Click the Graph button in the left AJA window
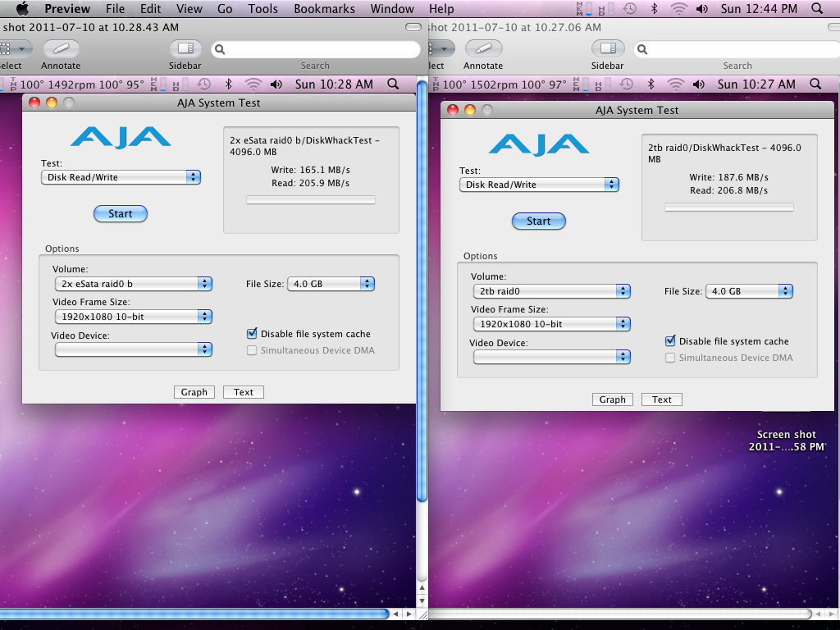Image resolution: width=840 pixels, height=630 pixels. (194, 392)
